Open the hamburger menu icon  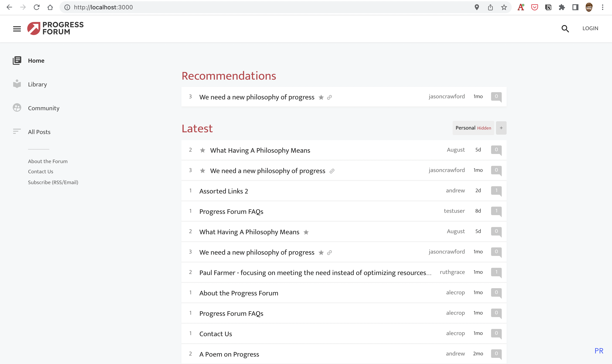click(x=17, y=29)
